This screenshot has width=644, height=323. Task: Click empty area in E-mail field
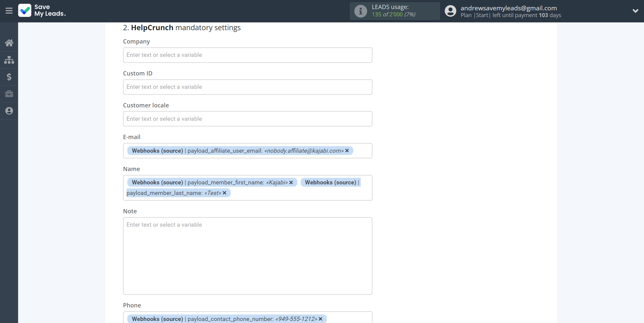click(x=362, y=150)
